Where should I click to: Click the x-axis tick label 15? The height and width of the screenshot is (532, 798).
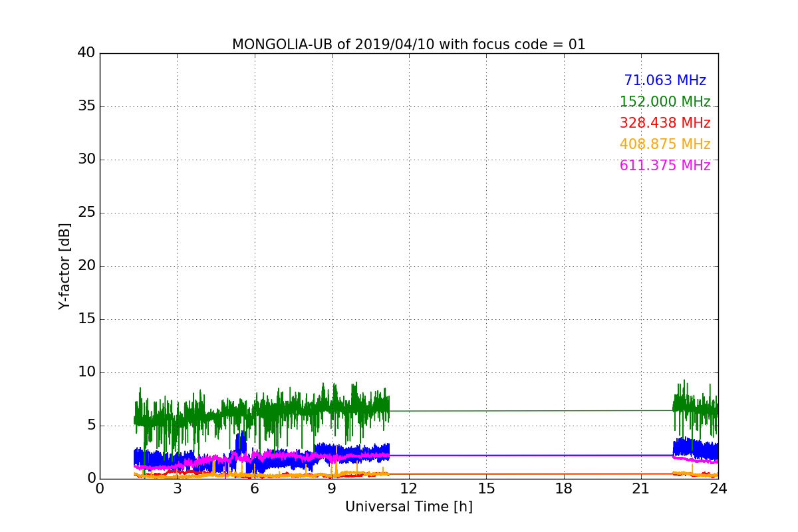[x=486, y=488]
